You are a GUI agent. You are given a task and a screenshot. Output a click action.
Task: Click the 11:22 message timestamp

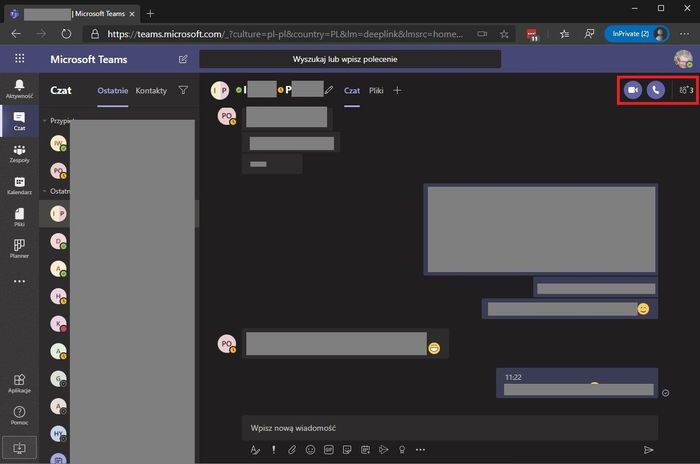coord(513,377)
